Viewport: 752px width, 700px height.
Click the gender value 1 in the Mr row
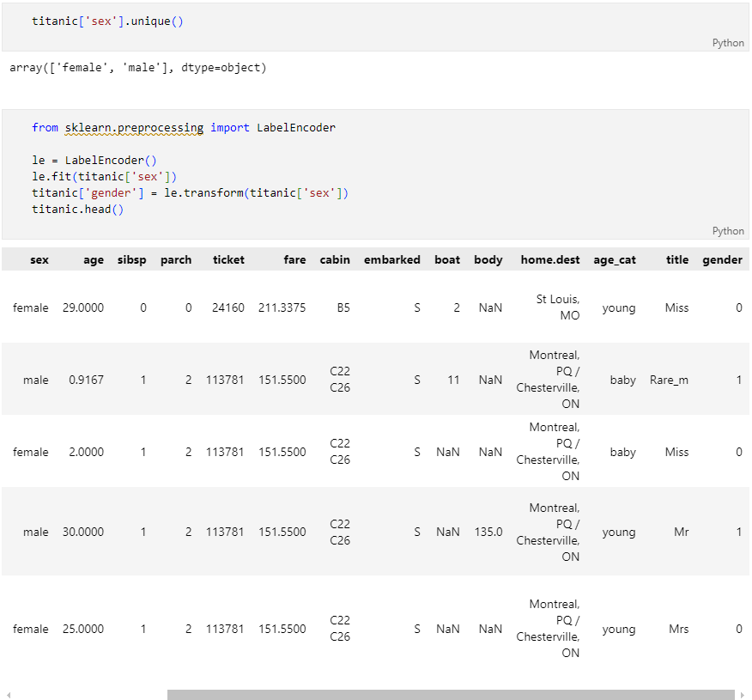coord(739,532)
